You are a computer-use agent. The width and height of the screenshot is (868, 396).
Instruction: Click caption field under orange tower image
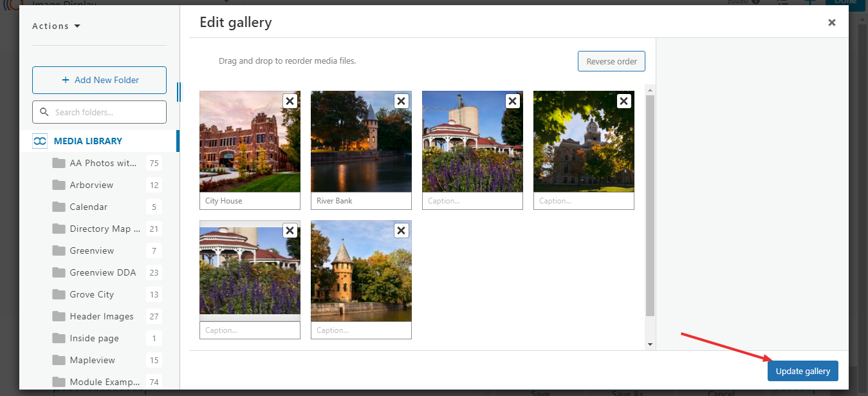pos(361,330)
